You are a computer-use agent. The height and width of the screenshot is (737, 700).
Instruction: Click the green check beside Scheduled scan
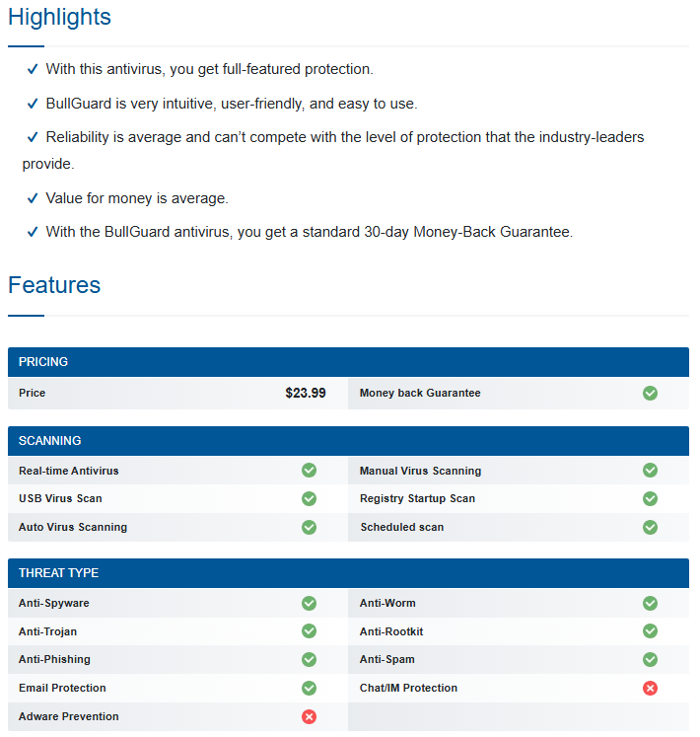[650, 528]
